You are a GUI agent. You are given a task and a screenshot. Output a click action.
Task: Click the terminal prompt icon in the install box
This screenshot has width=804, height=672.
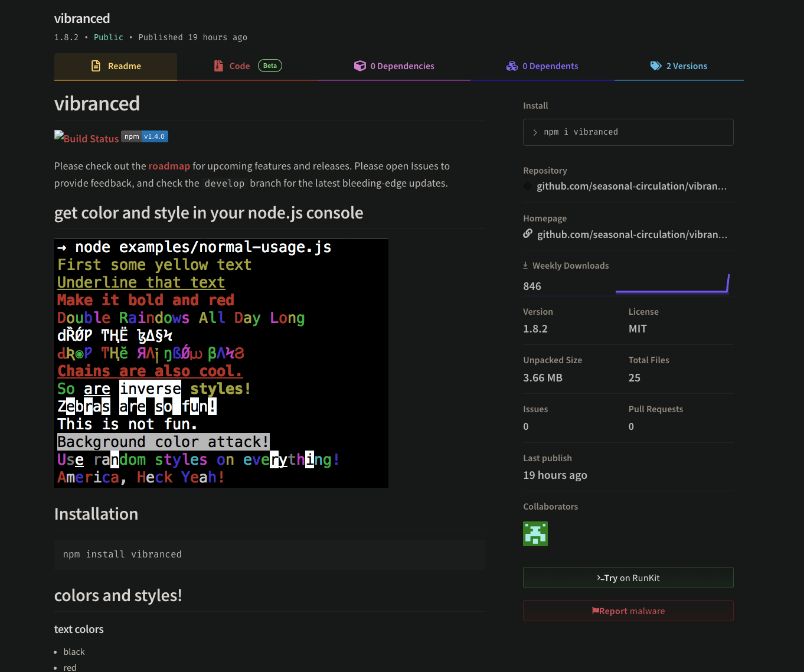click(535, 132)
